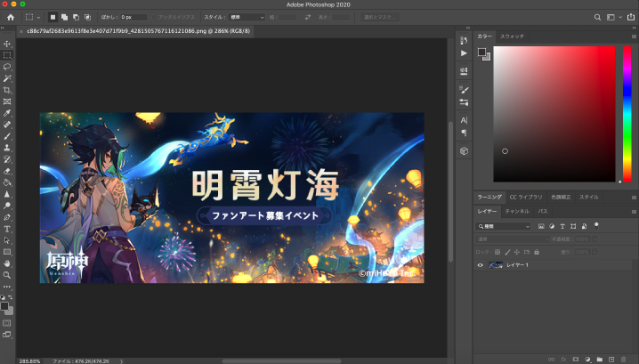Select the History Brush tool
Viewport: 639px width, 364px height.
(7, 159)
